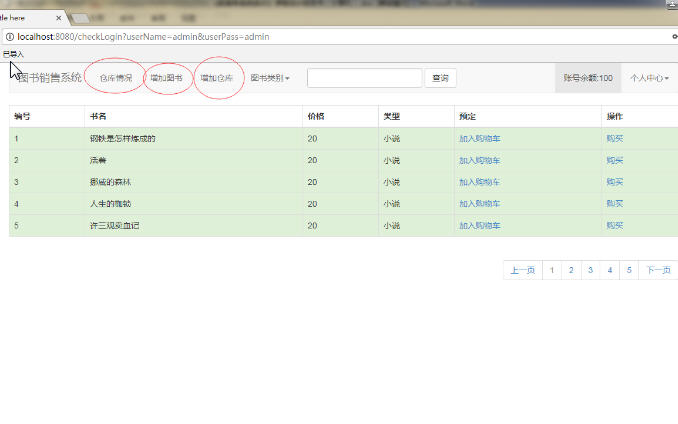Click the 图书销售系统 brand title

point(50,78)
